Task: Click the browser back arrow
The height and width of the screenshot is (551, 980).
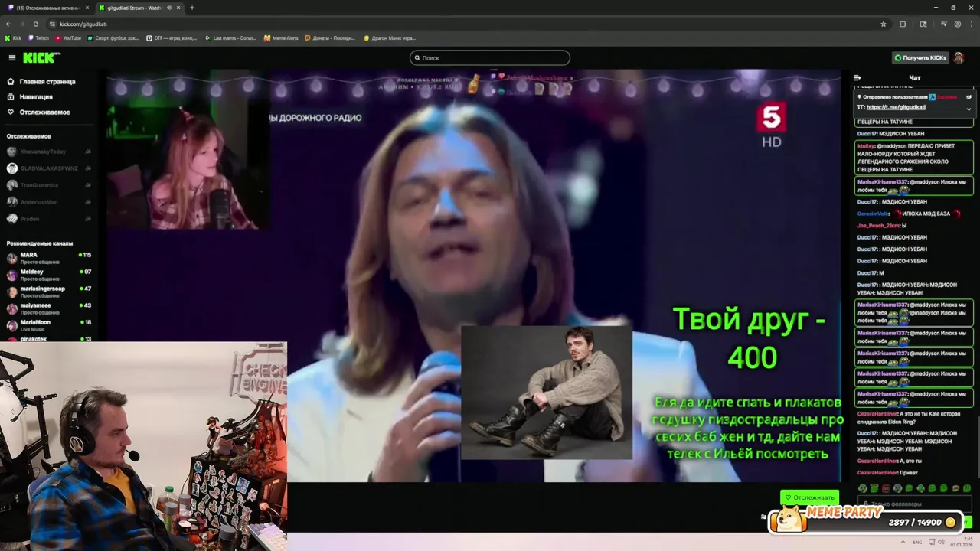Action: [x=8, y=24]
